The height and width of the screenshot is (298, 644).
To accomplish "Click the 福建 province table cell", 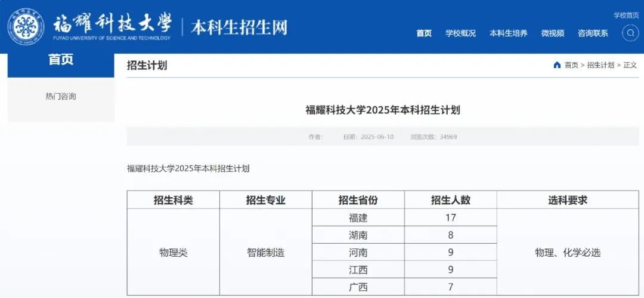I will 358,218.
